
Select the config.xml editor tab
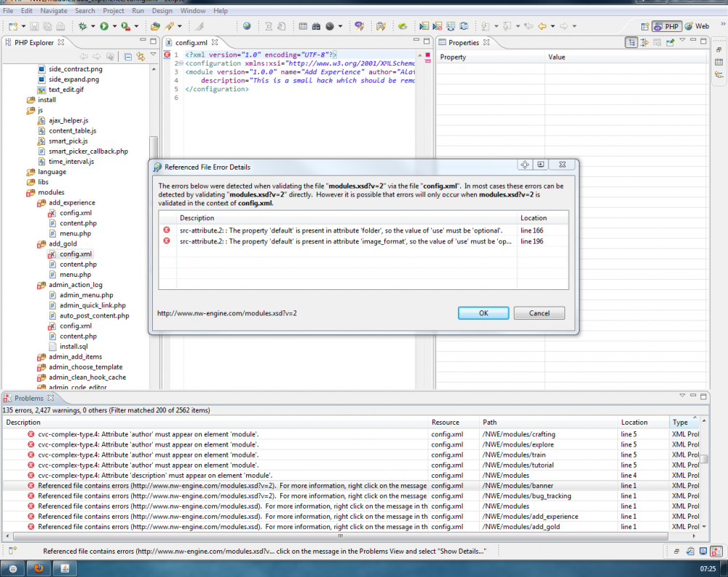(x=191, y=43)
